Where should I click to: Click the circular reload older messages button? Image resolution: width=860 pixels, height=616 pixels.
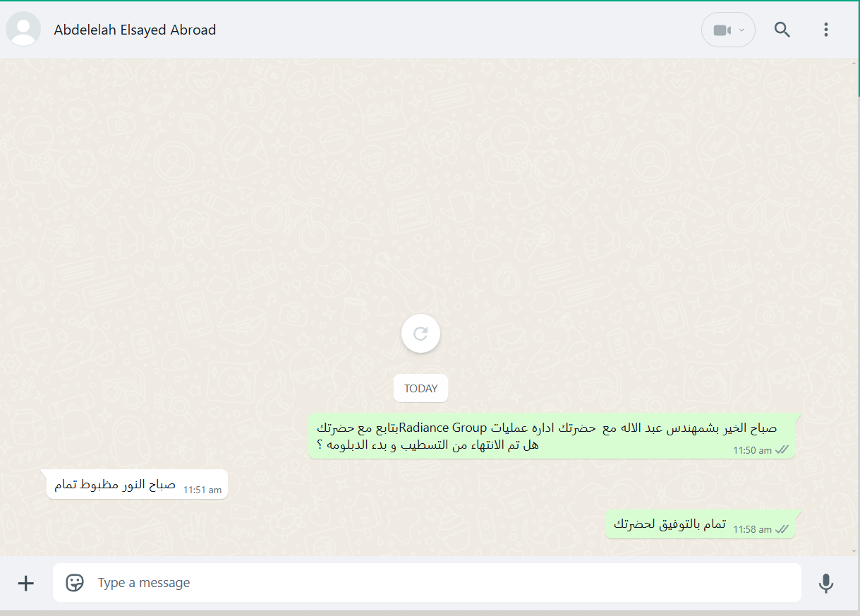(x=420, y=334)
